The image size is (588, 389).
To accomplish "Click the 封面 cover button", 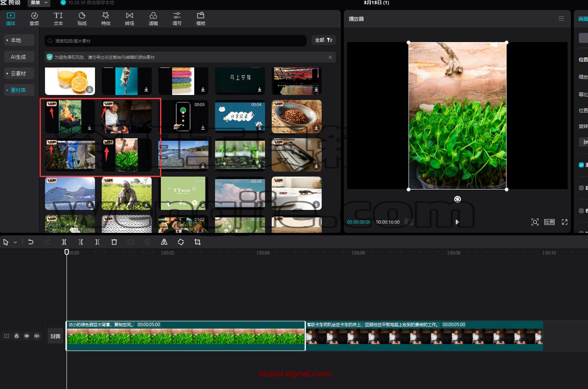I will [55, 336].
